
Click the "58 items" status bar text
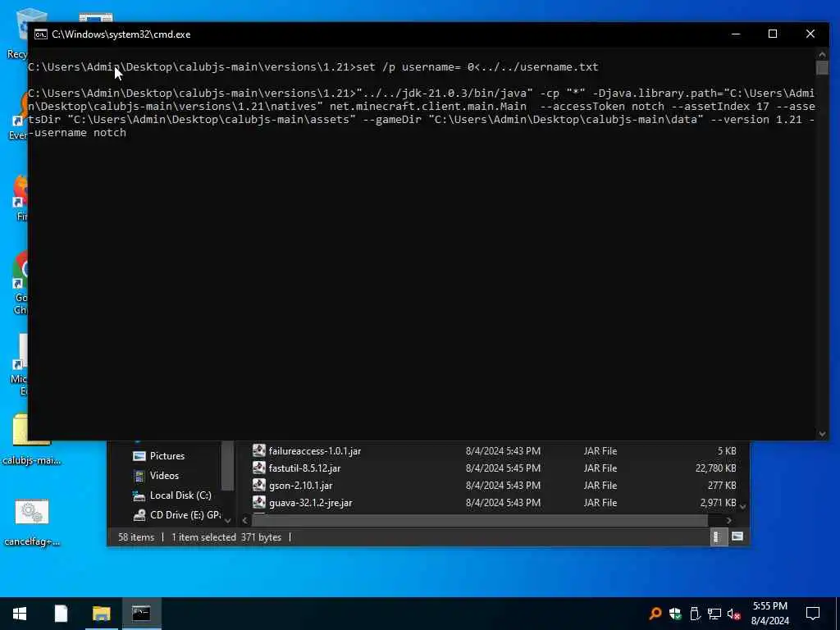point(136,537)
